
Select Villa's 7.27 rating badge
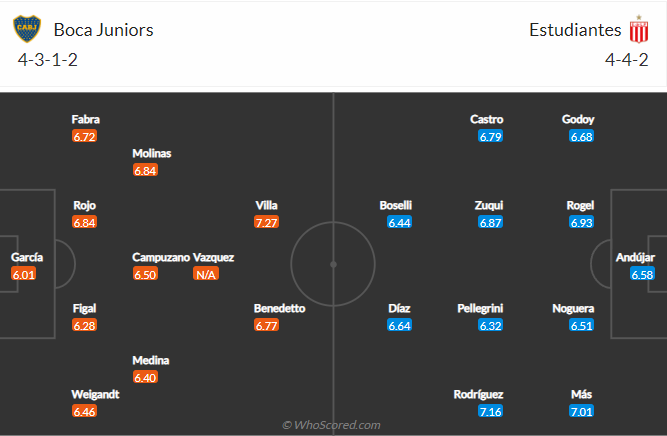click(x=266, y=222)
